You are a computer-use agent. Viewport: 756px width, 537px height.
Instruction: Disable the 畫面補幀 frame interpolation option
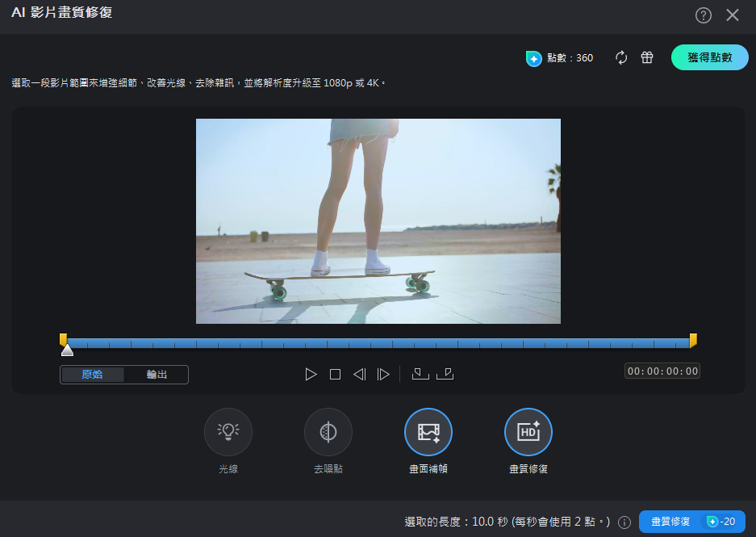(428, 431)
